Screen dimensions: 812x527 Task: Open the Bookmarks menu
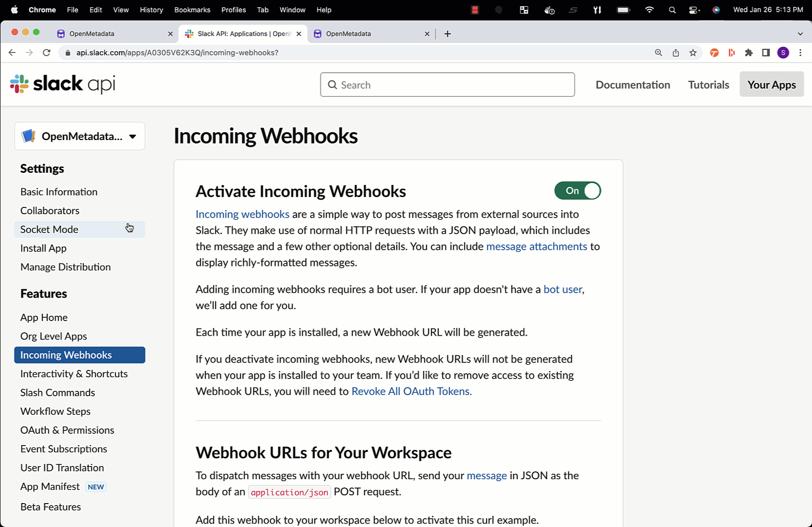pyautogui.click(x=192, y=9)
